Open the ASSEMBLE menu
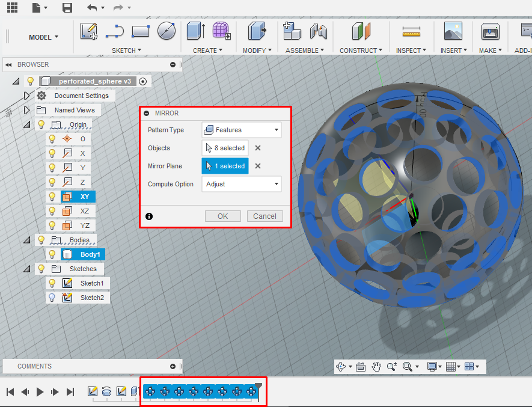Viewport: 532px width, 407px height. coord(305,50)
